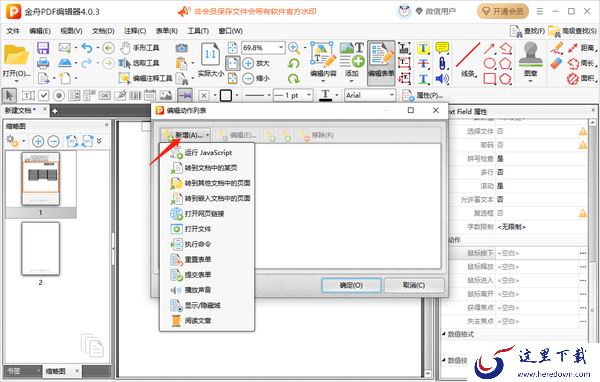Click the paperclip attachment icon
The image size is (600, 382).
click(x=442, y=63)
